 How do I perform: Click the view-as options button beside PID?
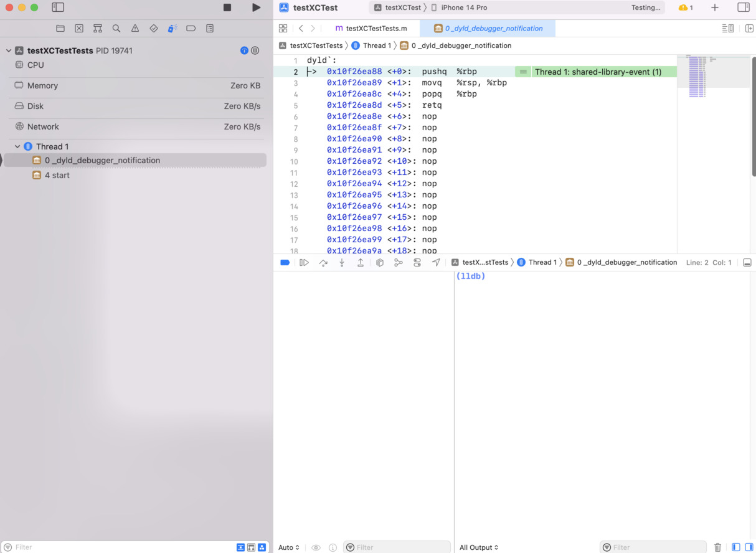click(255, 50)
